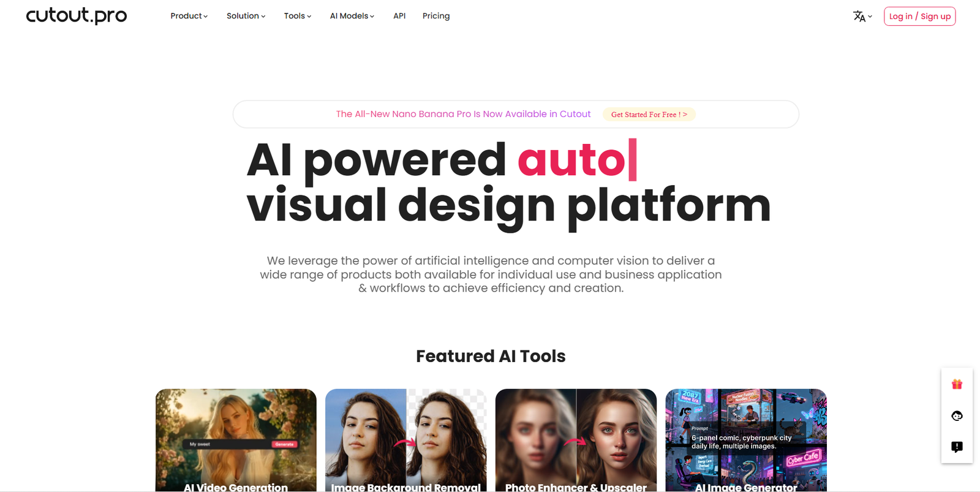Screen dimensions: 980x492
Task: Open the customer support chat icon
Action: [x=957, y=416]
